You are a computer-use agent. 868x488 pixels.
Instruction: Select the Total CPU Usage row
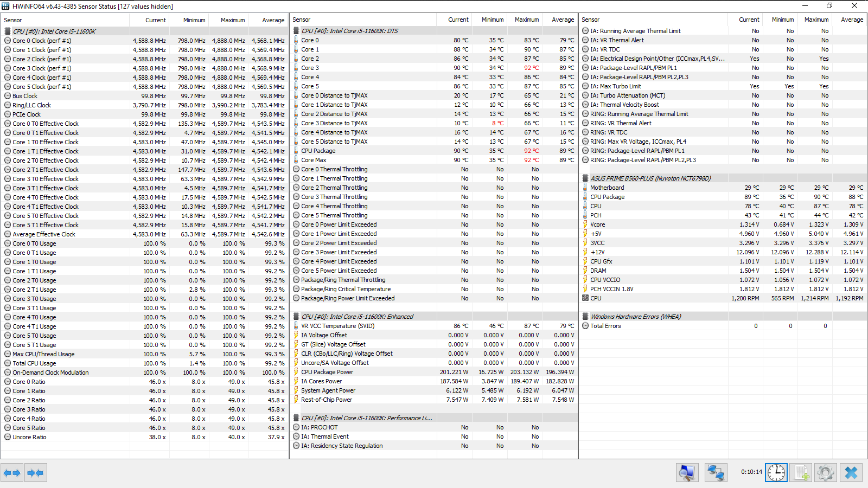point(144,363)
